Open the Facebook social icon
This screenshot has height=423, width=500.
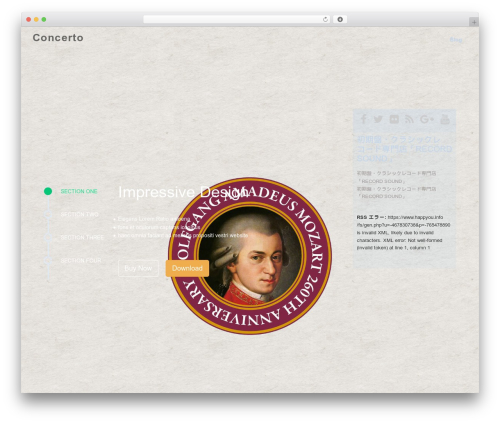click(x=364, y=119)
